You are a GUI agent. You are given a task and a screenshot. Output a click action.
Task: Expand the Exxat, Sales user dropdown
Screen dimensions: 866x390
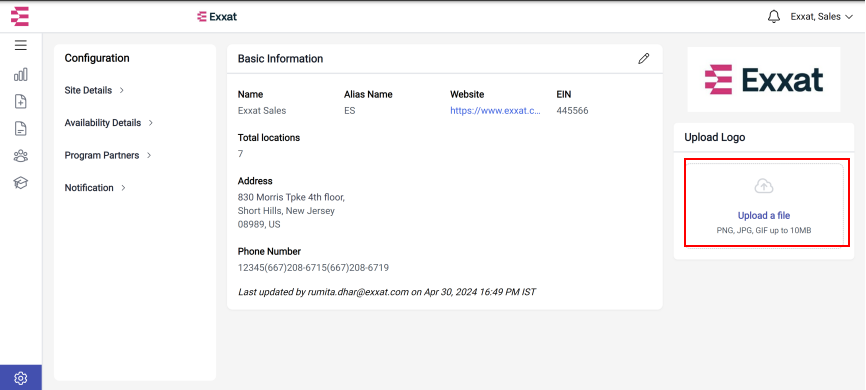822,17
